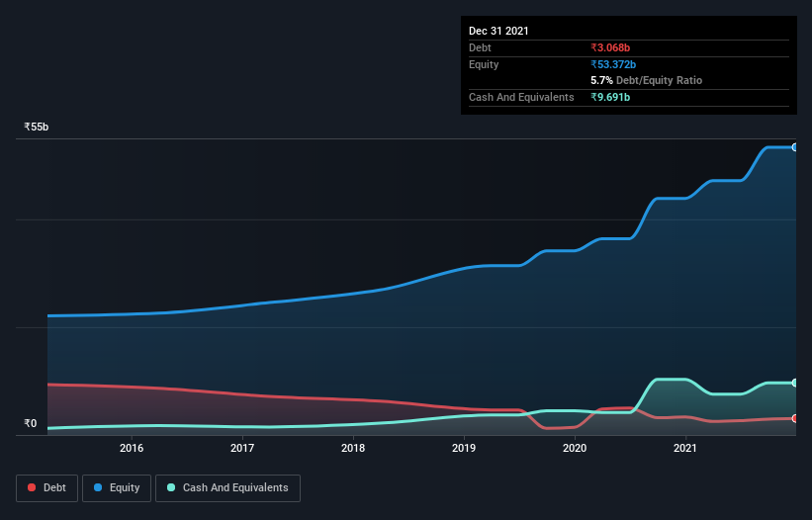Click the 2020 x-axis label
The width and height of the screenshot is (812, 520).
coord(575,448)
